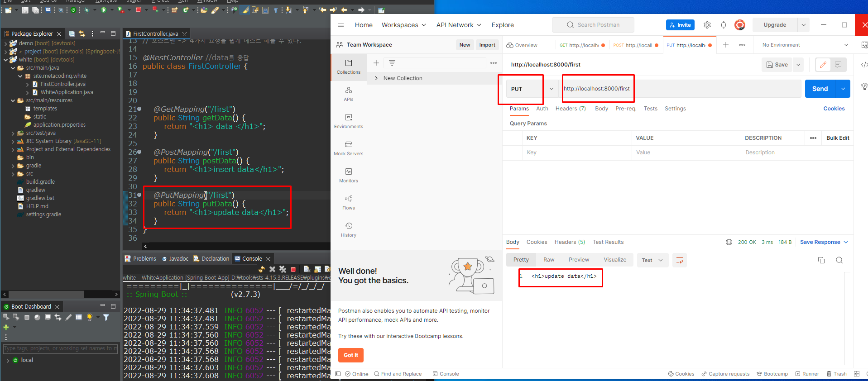868x381 pixels.
Task: Terminate the process via Console red stop icon
Action: coord(293,269)
